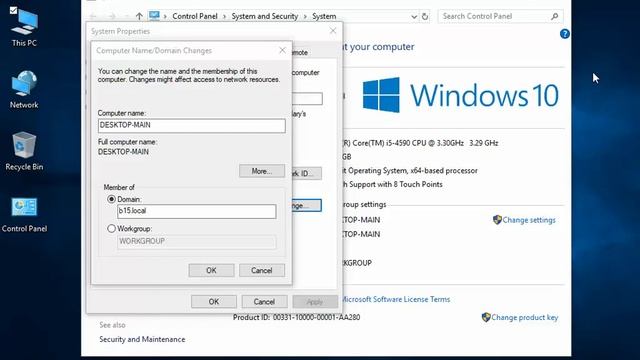Select the System breadcrumb

(x=324, y=16)
